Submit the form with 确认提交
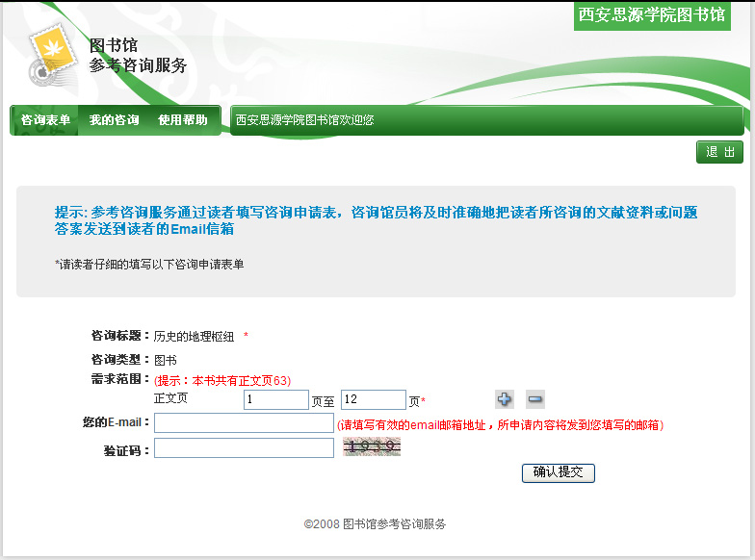Viewport: 755px width, 560px height. tap(559, 472)
